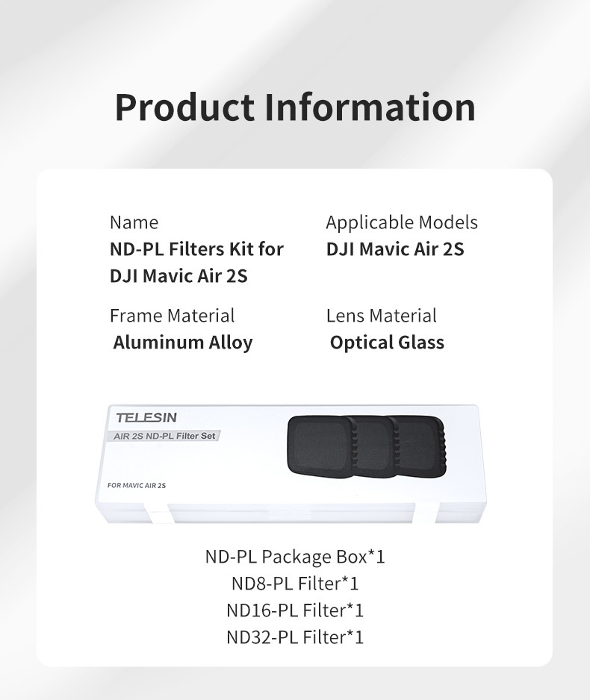Image resolution: width=590 pixels, height=700 pixels.
Task: Click the FOR MAVIC AIR 2S text on the box
Action: coord(136,485)
